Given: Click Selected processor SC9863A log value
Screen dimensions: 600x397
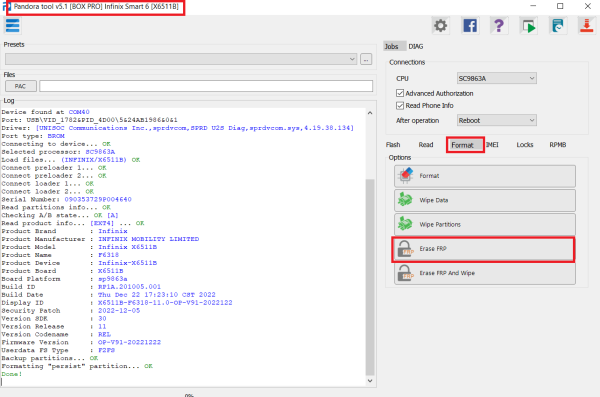Looking at the screenshot, I should click(x=100, y=152).
